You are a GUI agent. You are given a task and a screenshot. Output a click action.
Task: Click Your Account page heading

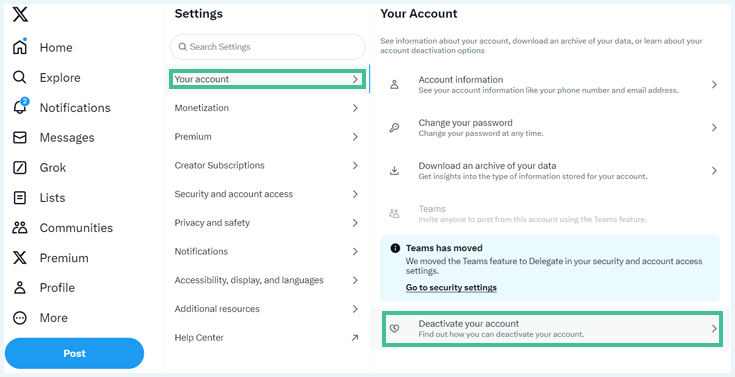[x=419, y=14]
